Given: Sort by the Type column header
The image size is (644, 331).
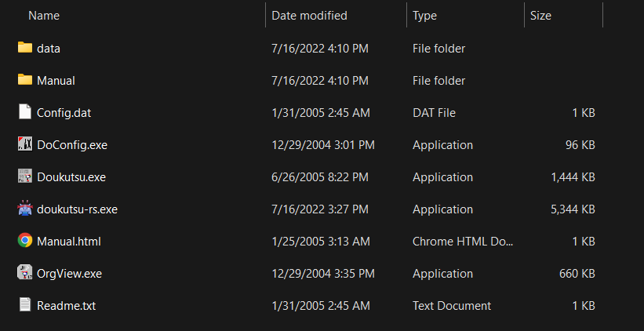Looking at the screenshot, I should tap(424, 16).
